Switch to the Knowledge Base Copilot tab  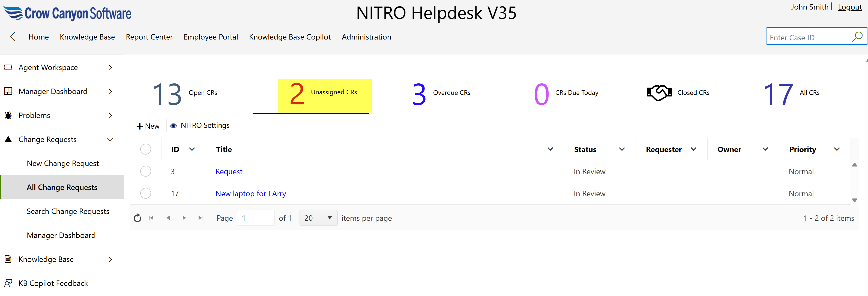click(290, 37)
